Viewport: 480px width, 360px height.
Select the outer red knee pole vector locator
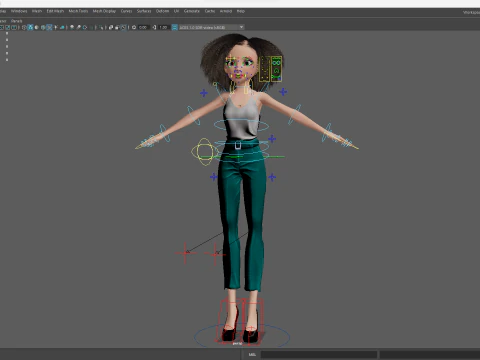pyautogui.click(x=185, y=253)
